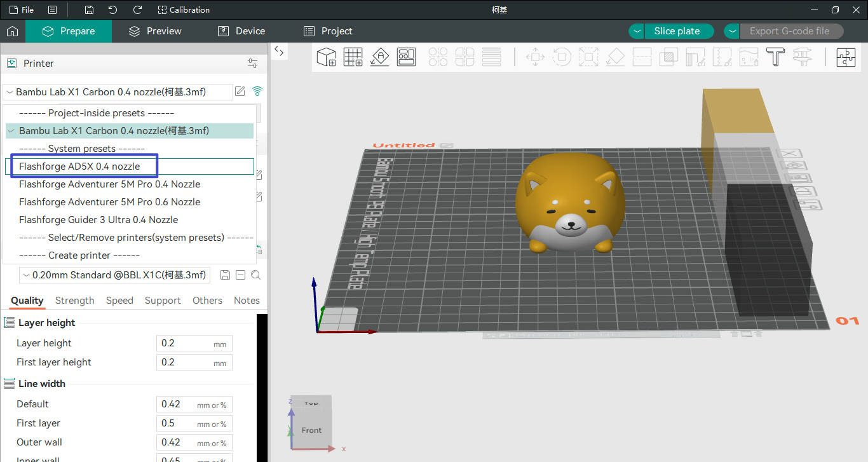
Task: Click the Create printer entry
Action: pos(130,255)
